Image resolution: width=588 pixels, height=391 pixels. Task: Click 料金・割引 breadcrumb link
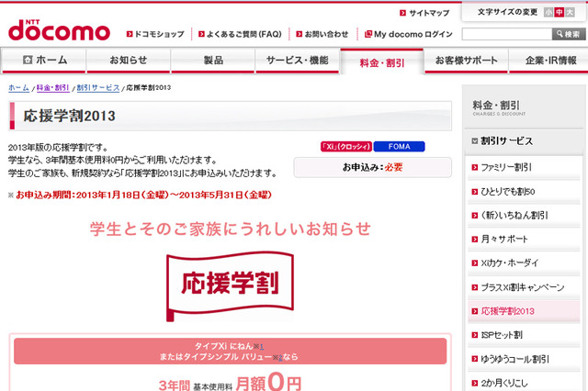click(x=53, y=88)
